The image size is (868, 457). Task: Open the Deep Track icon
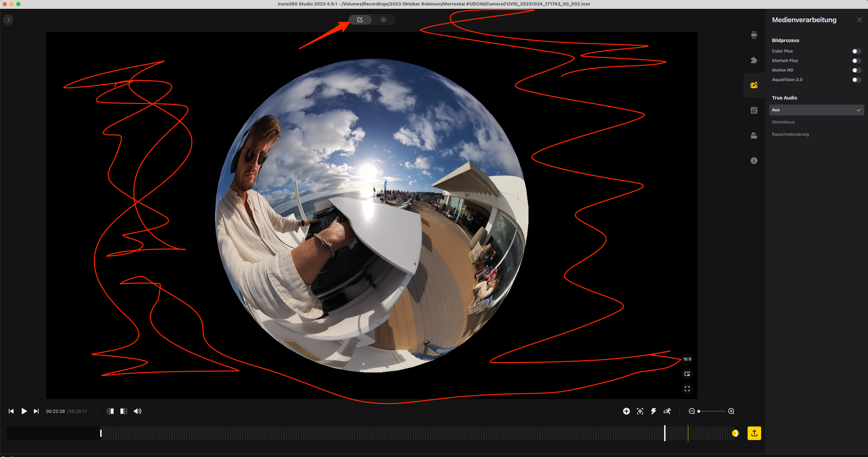click(640, 411)
